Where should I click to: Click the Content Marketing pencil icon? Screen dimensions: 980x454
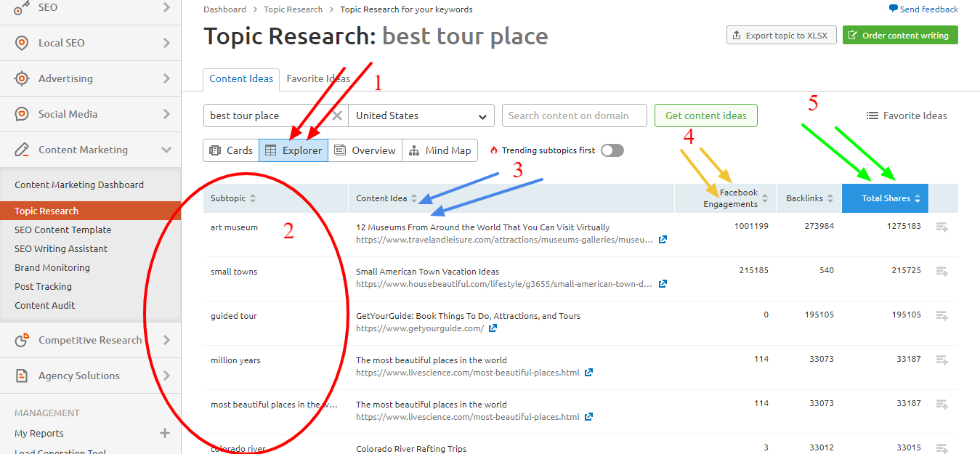coord(23,150)
